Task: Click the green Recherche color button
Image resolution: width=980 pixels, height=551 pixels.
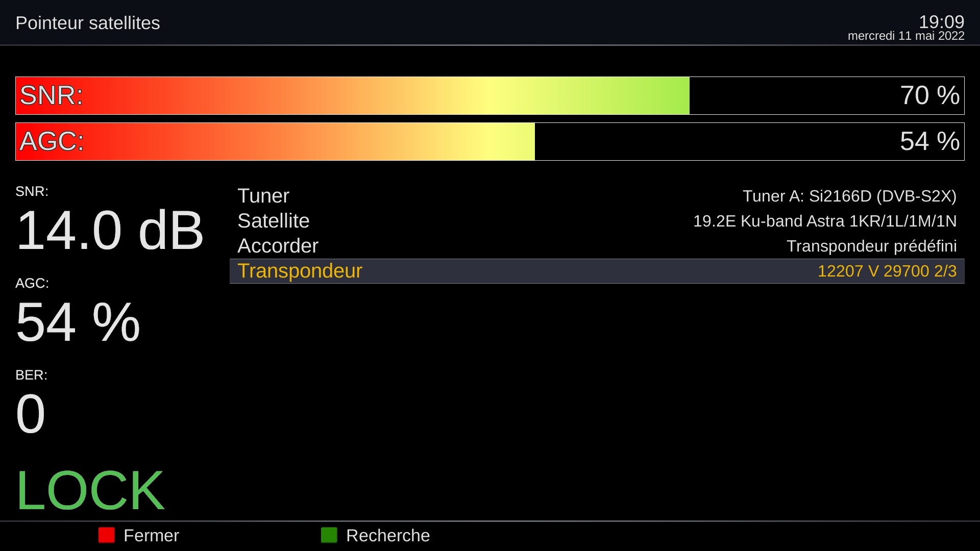Action: tap(329, 535)
